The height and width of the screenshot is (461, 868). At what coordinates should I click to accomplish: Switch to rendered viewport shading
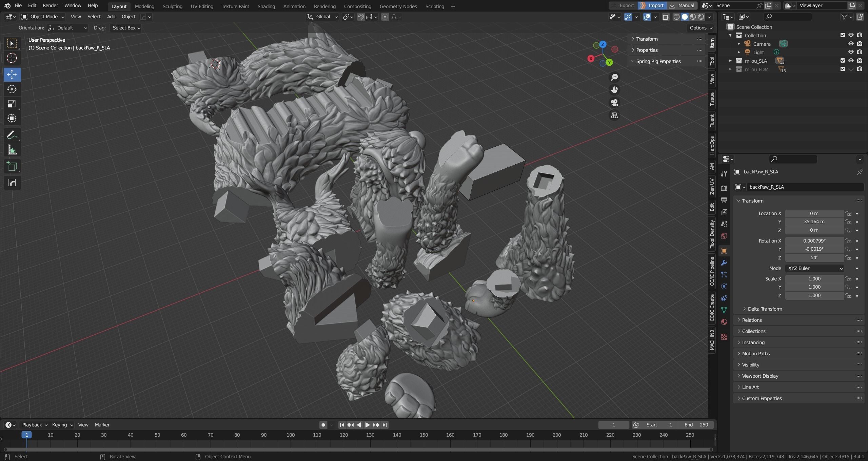[701, 17]
